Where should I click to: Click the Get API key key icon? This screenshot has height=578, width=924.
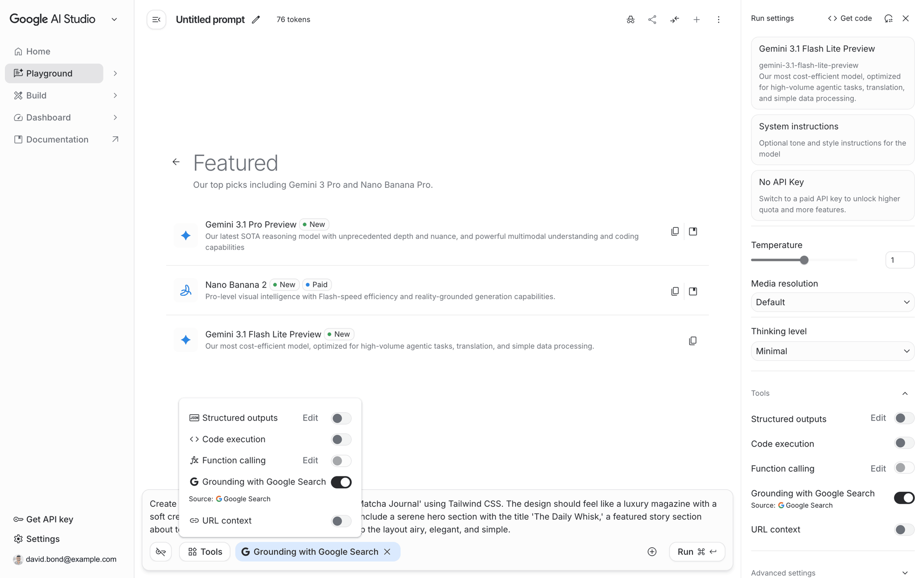18,519
